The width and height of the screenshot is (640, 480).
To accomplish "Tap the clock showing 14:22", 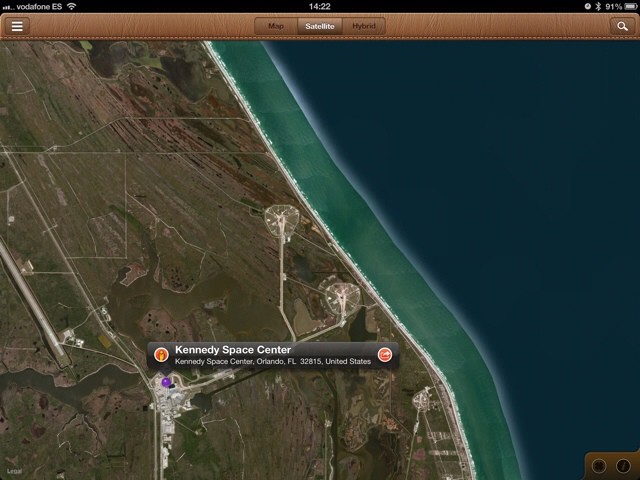I will tap(320, 6).
